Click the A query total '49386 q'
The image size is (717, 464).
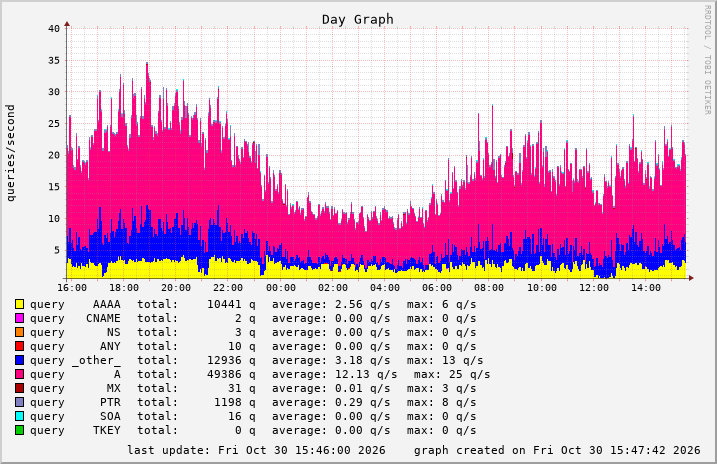pyautogui.click(x=231, y=374)
